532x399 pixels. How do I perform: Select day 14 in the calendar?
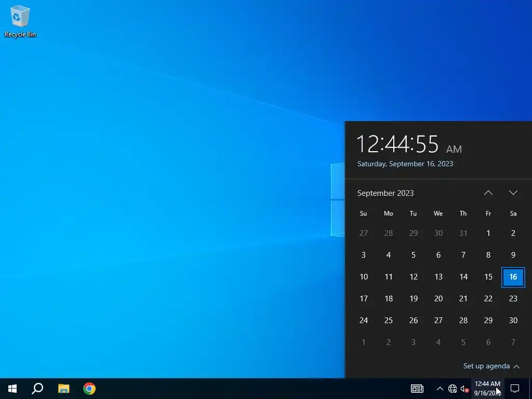pyautogui.click(x=463, y=277)
